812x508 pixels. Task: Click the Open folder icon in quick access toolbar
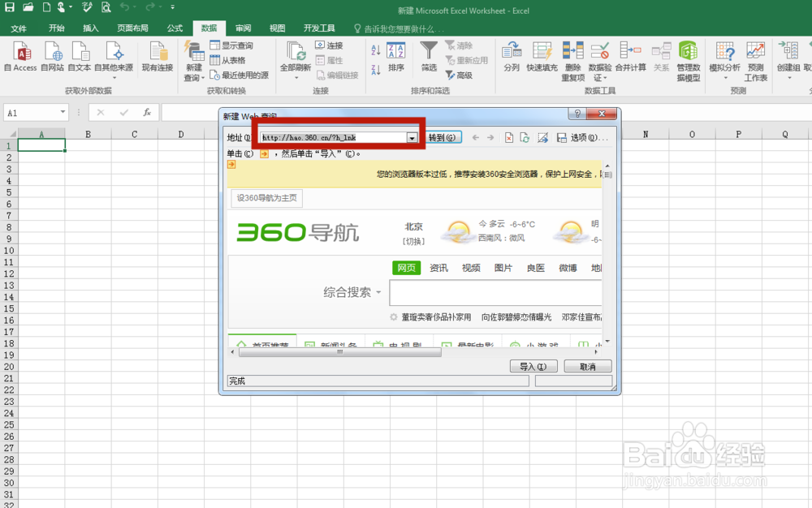pyautogui.click(x=28, y=7)
